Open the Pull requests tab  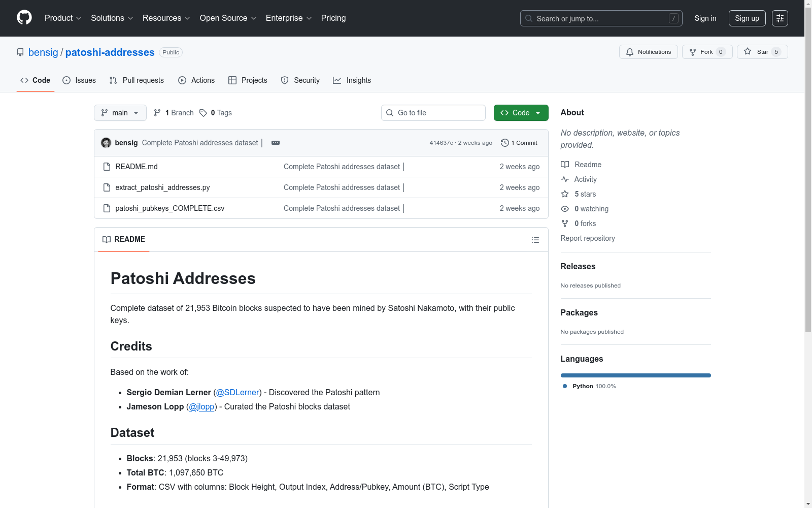pyautogui.click(x=137, y=80)
